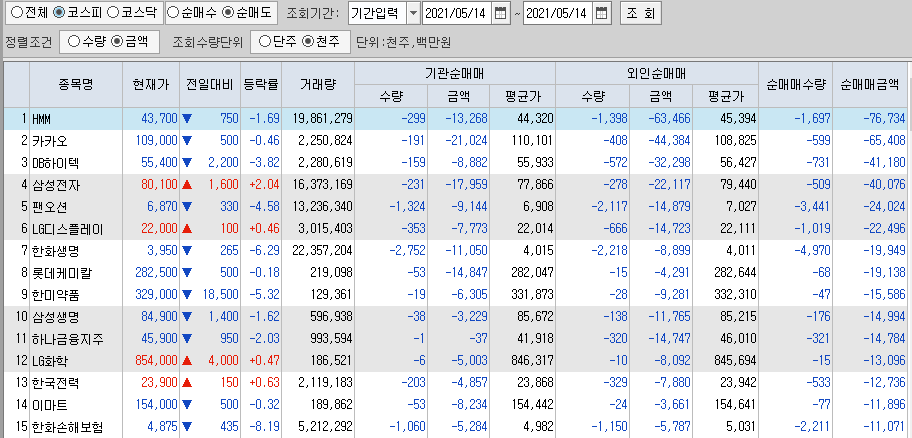This screenshot has width=912, height=438.
Task: Open calendar for the end date
Action: tap(602, 13)
